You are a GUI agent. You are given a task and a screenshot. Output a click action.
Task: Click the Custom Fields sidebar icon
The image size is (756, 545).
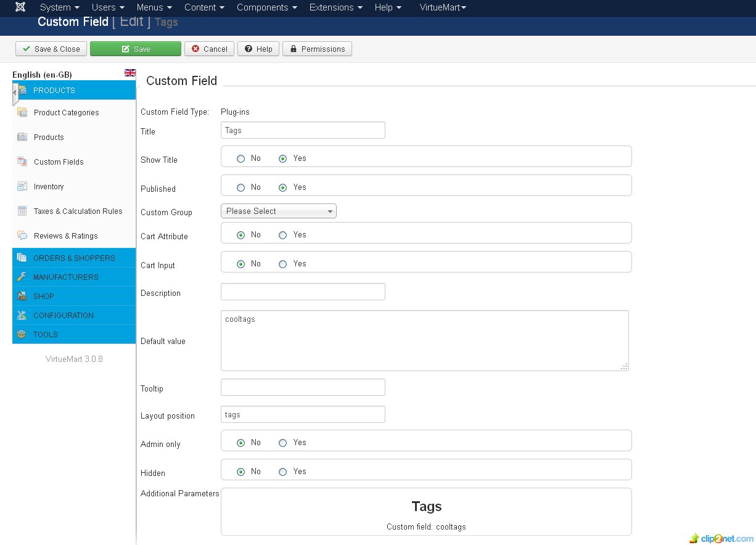[x=22, y=162]
